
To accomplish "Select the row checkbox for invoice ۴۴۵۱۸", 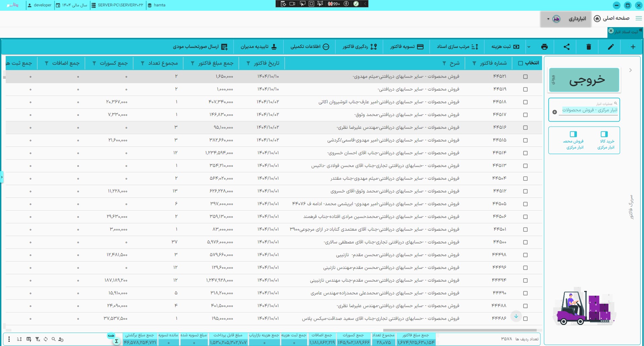I will point(525,102).
